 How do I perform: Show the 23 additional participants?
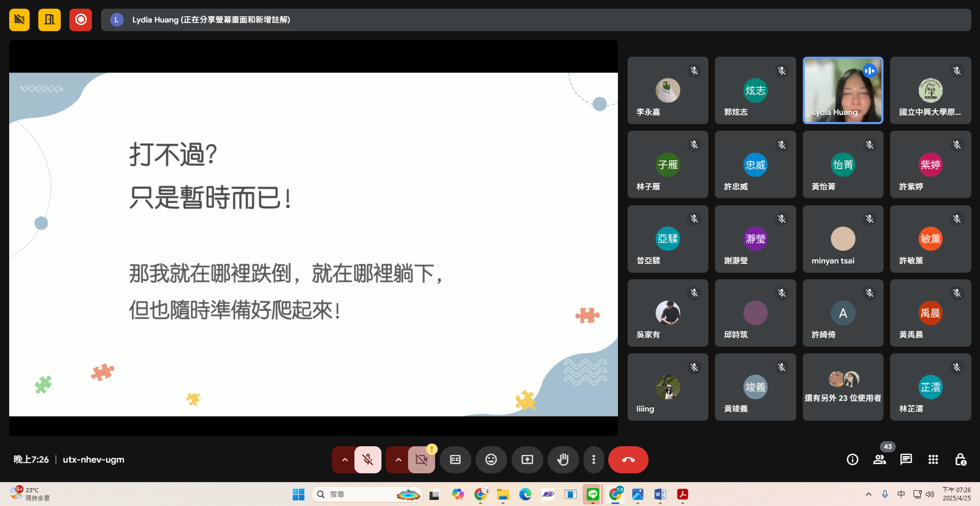[843, 387]
